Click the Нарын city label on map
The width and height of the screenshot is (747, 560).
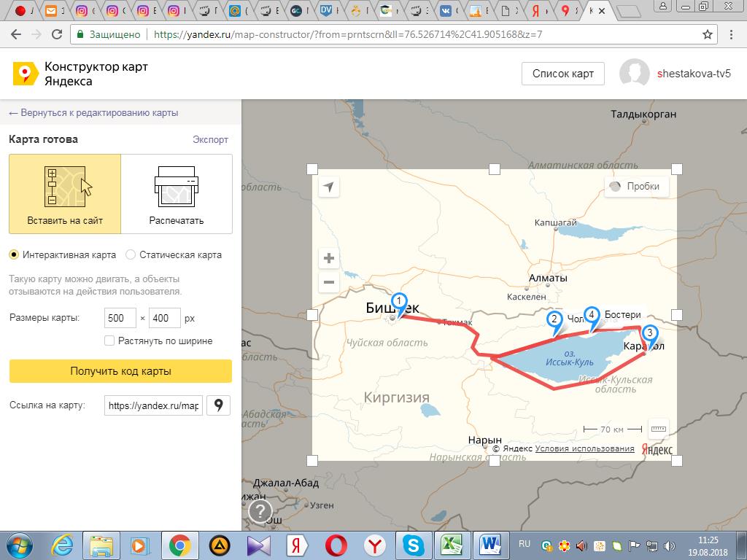484,440
